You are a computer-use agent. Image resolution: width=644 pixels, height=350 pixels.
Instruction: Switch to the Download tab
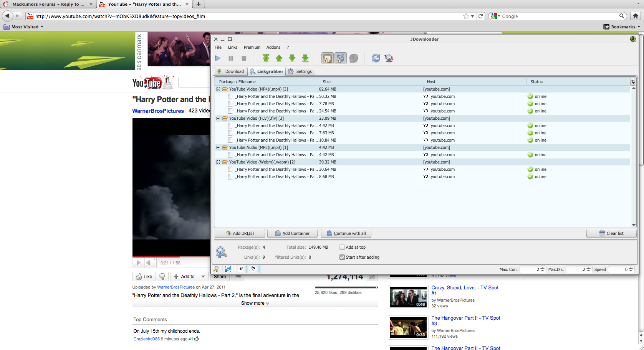pos(230,71)
